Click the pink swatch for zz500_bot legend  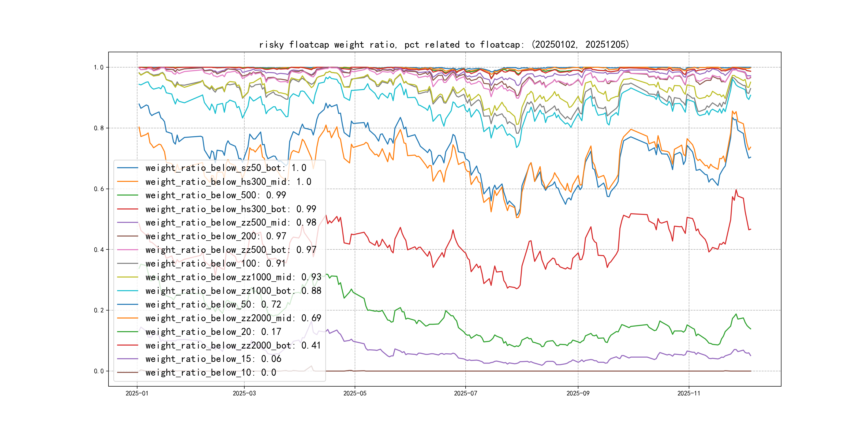click(x=127, y=250)
